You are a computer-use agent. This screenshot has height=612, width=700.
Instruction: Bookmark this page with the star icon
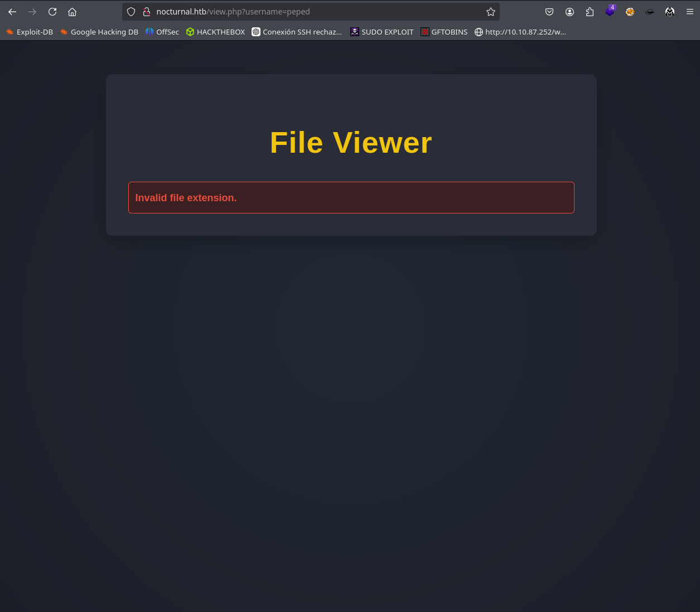491,12
